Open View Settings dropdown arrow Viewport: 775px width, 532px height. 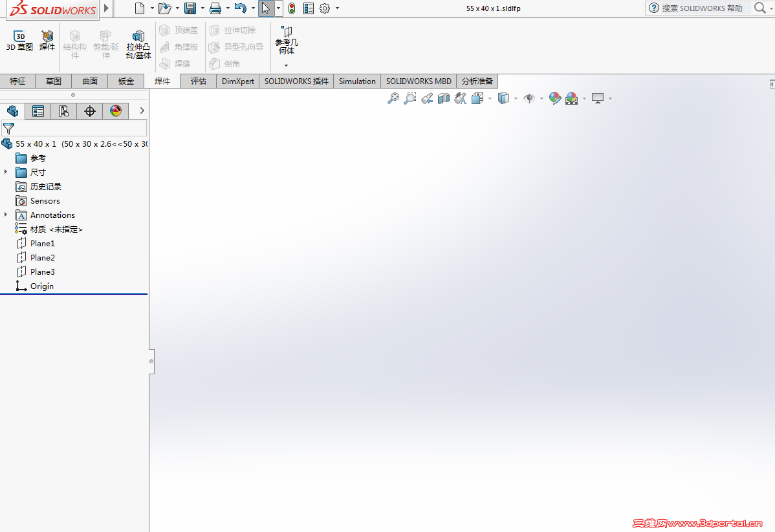coord(611,99)
